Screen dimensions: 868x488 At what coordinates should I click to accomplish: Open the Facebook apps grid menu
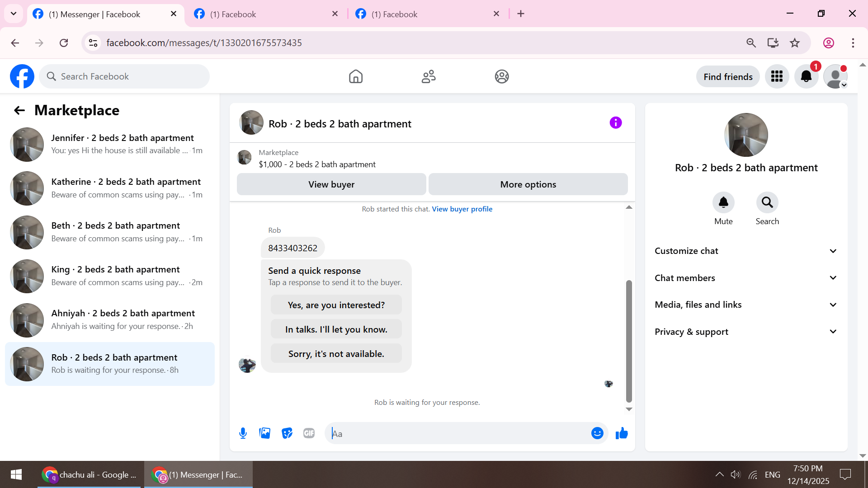click(x=777, y=76)
